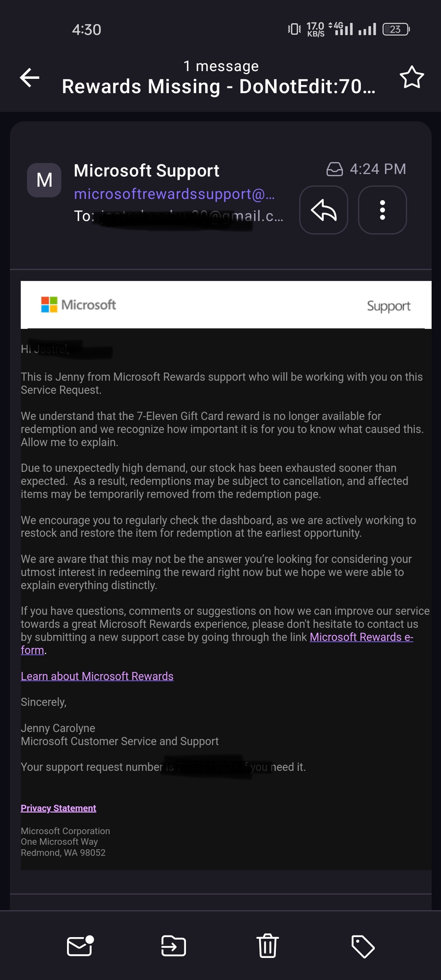Open 'Learn about Microsoft Rewards'
This screenshot has height=980, width=441.
97,676
